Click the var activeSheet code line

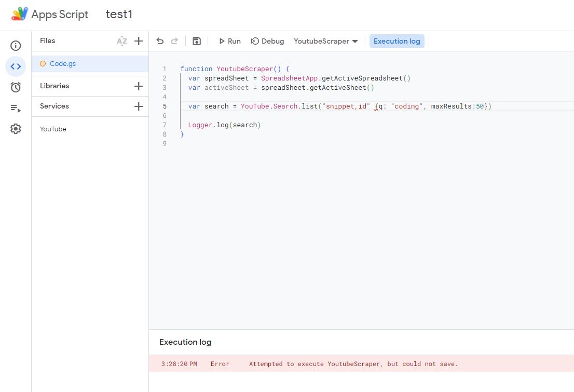[x=281, y=88]
